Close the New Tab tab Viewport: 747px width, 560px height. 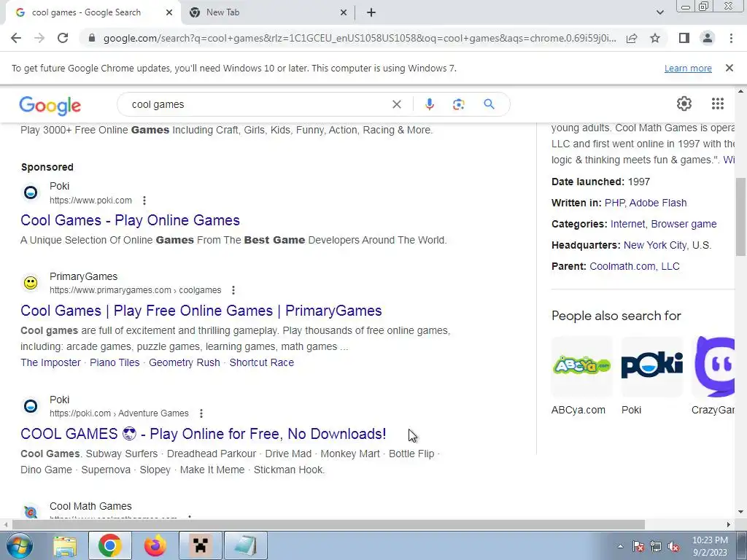[x=344, y=13]
